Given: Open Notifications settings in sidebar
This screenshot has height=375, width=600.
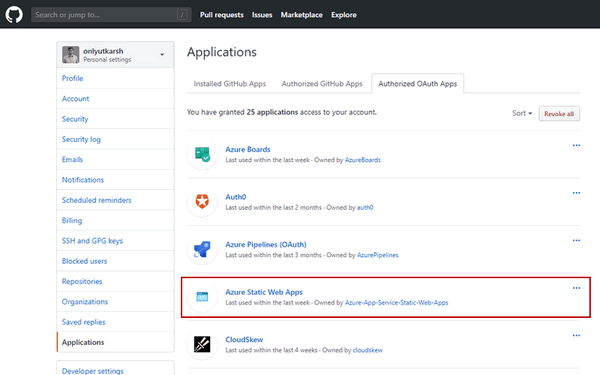Looking at the screenshot, I should coord(115,180).
